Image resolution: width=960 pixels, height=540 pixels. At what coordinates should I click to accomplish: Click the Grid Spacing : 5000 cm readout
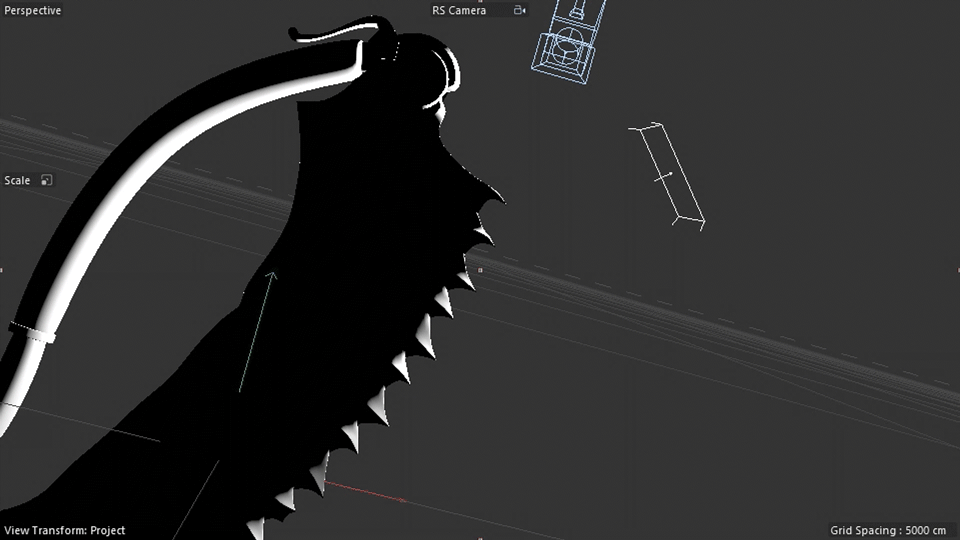[888, 530]
